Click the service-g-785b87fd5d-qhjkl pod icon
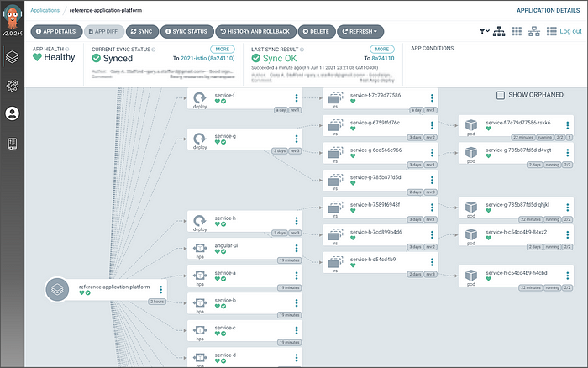Screen dimensions: 588x368 [x=471, y=207]
